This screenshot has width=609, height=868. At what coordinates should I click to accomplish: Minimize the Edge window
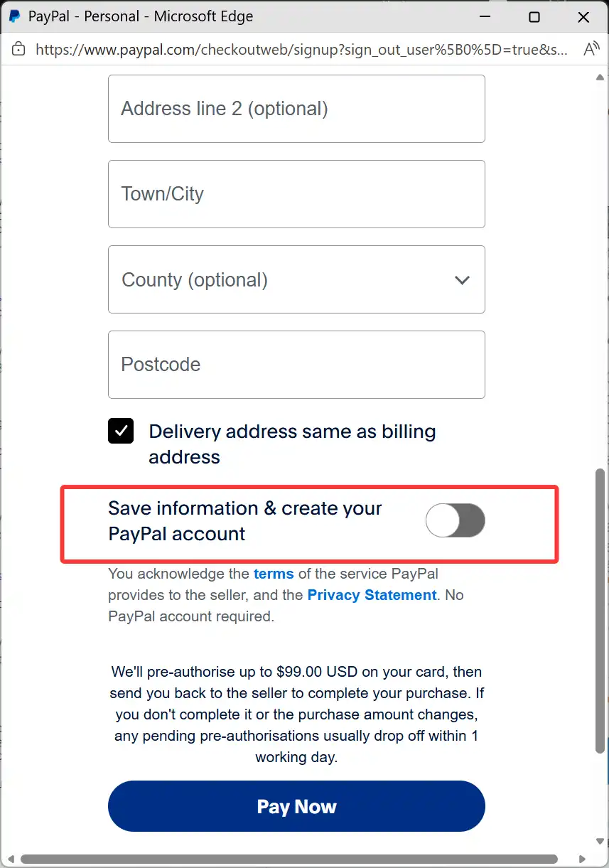click(485, 16)
